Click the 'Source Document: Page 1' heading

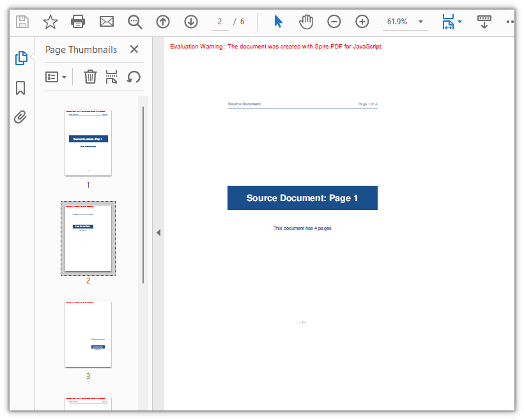(302, 198)
